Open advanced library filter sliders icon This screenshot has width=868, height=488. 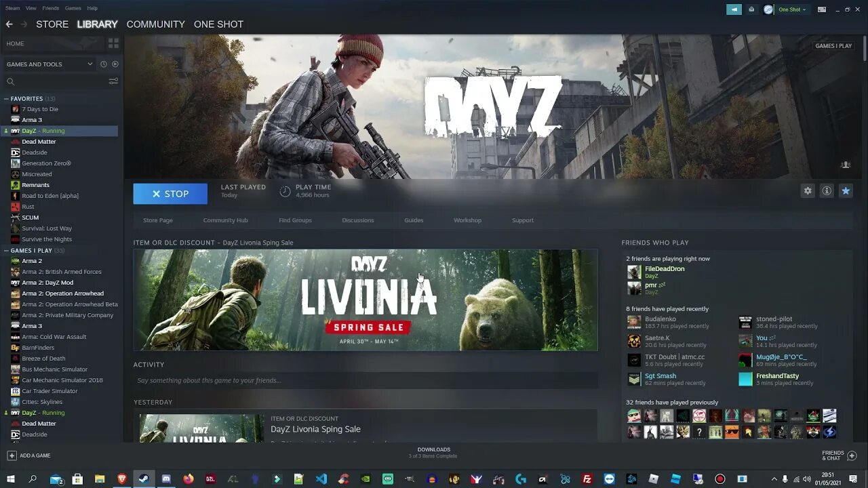coord(113,81)
